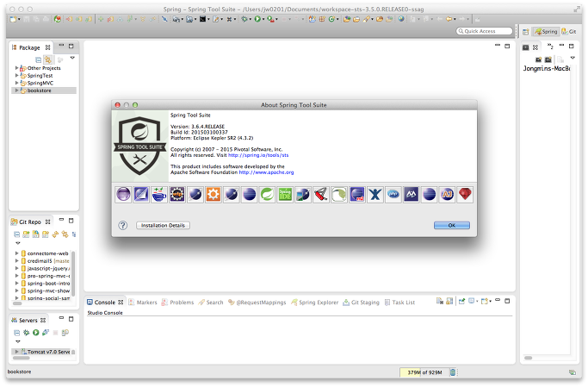Switch to the Problems tab

click(x=177, y=303)
